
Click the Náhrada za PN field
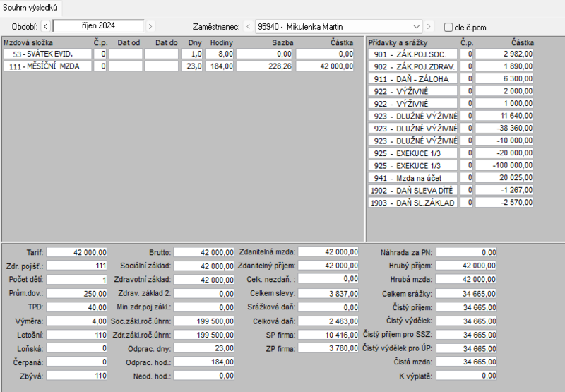click(466, 252)
